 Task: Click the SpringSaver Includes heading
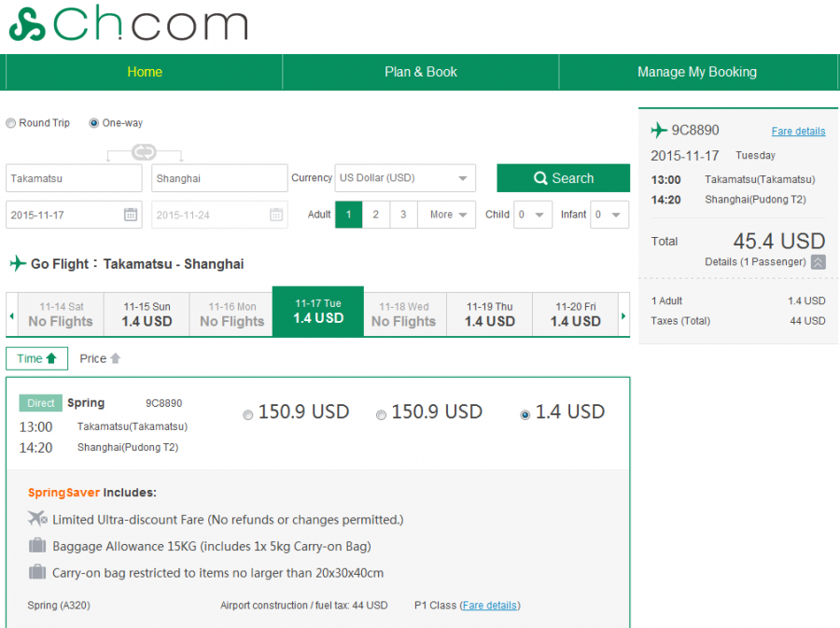pos(92,492)
